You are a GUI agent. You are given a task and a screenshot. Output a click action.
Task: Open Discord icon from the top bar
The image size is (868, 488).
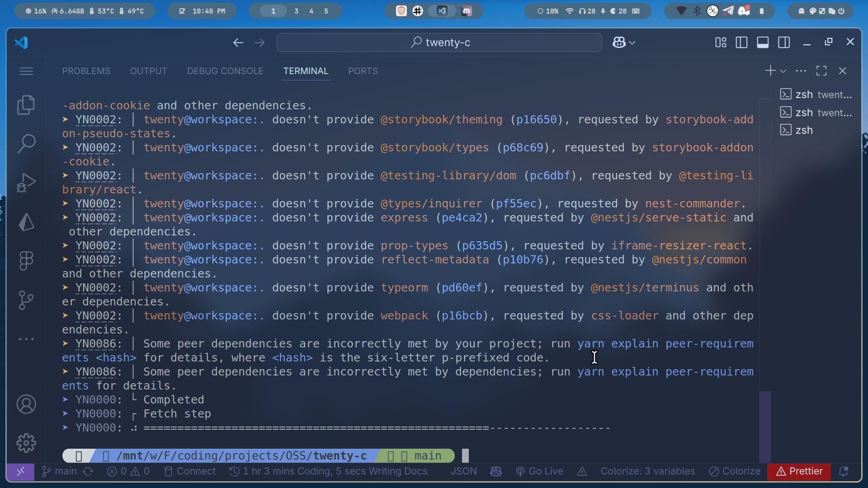467,11
